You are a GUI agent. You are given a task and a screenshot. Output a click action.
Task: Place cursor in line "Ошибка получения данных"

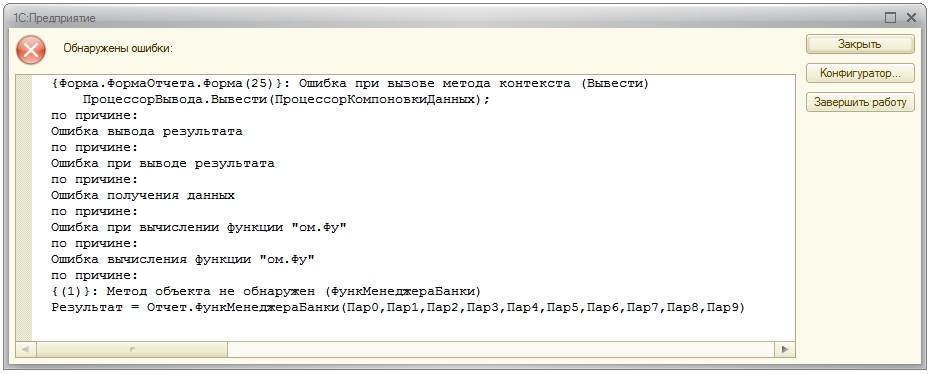142,195
